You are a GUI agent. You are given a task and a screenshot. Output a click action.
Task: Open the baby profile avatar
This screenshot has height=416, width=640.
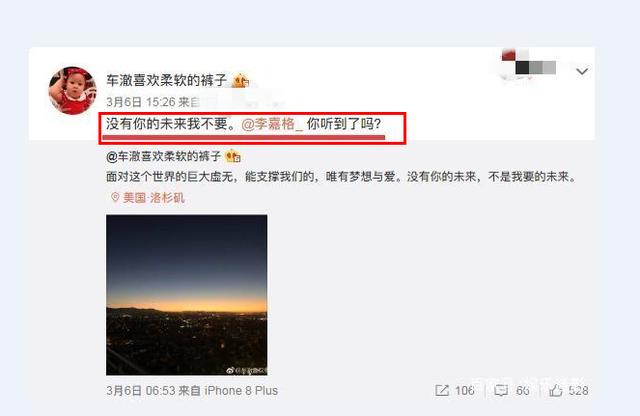coord(72,91)
